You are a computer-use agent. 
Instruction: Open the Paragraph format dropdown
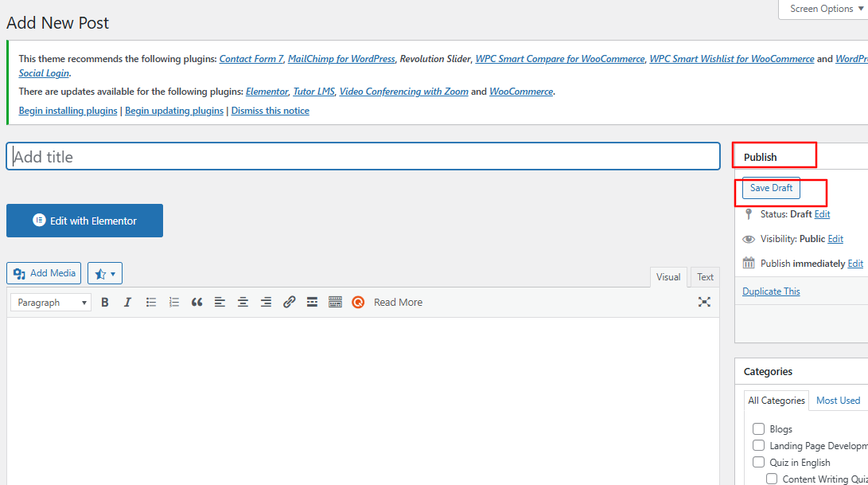(51, 303)
